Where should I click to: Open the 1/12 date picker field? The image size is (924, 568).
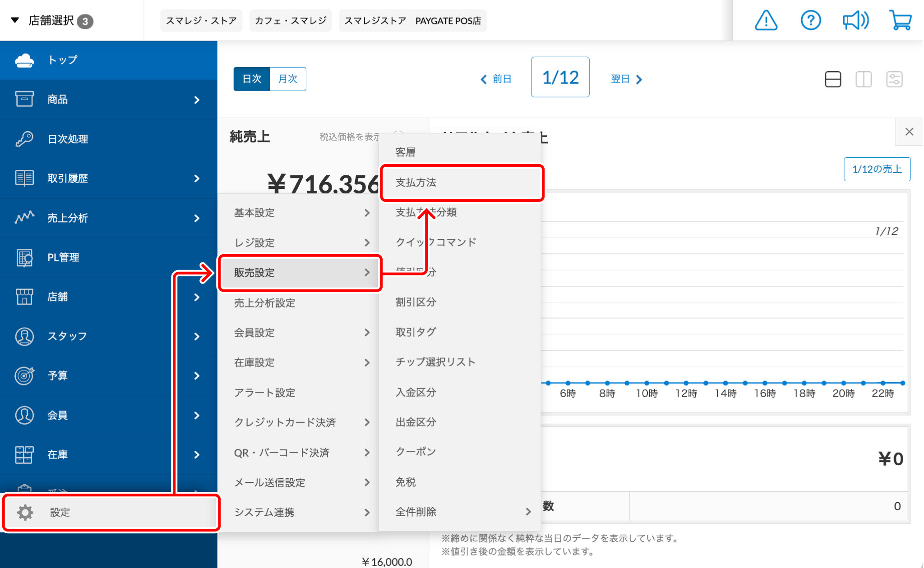pyautogui.click(x=560, y=78)
